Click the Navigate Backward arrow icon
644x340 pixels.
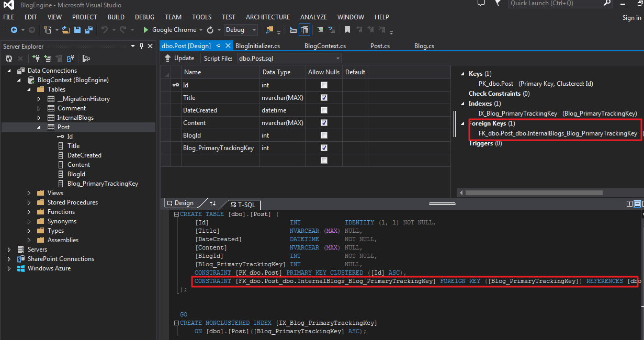[14, 30]
